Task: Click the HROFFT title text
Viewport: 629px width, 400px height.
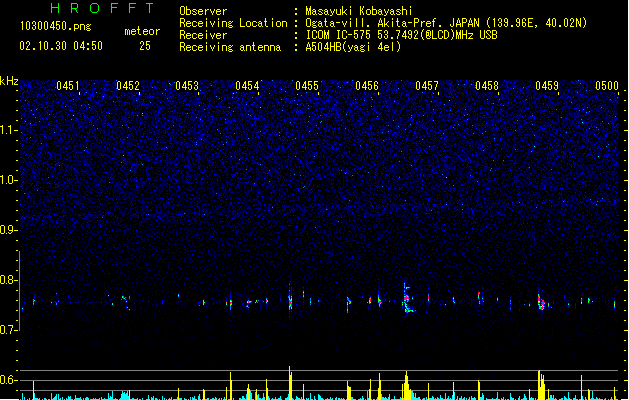Action: pos(102,8)
